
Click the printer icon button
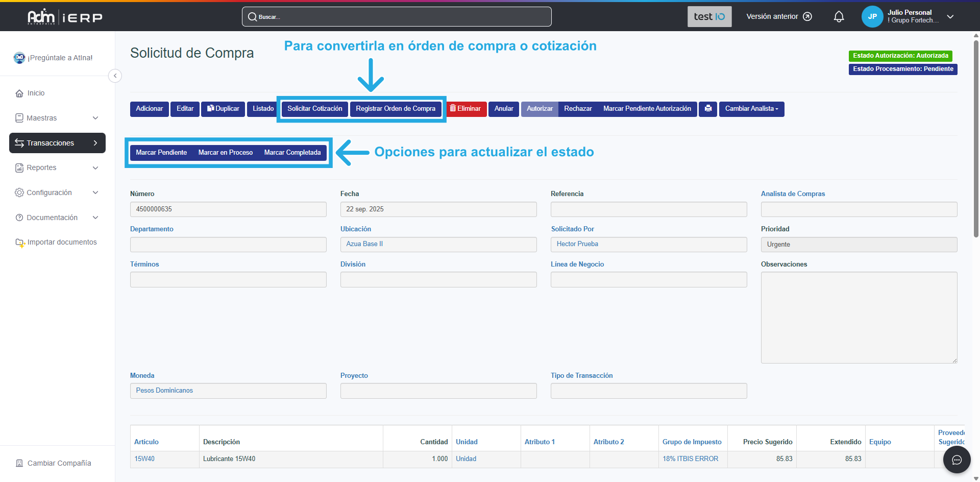(x=707, y=109)
